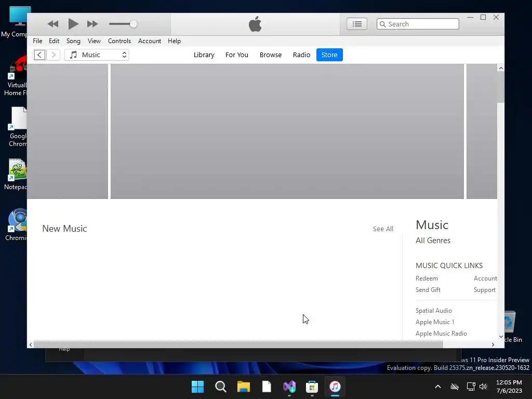Click the magnifier icon in the Search box
This screenshot has width=532, height=399.
tap(383, 24)
